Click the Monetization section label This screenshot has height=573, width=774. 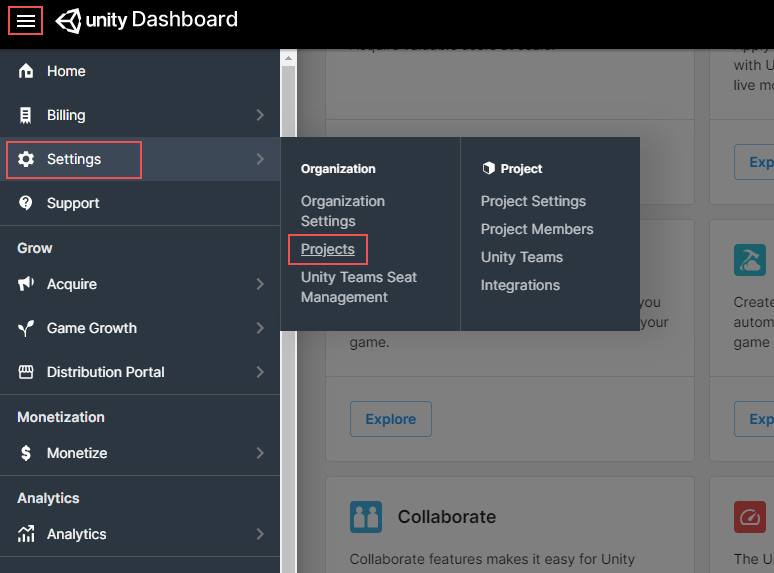point(61,417)
